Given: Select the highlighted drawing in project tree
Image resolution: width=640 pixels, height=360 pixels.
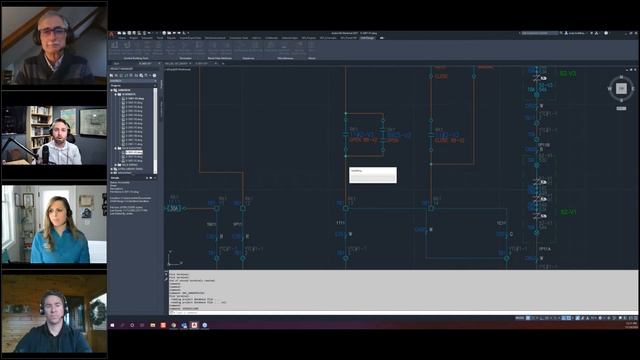Looking at the screenshot, I should point(134,152).
